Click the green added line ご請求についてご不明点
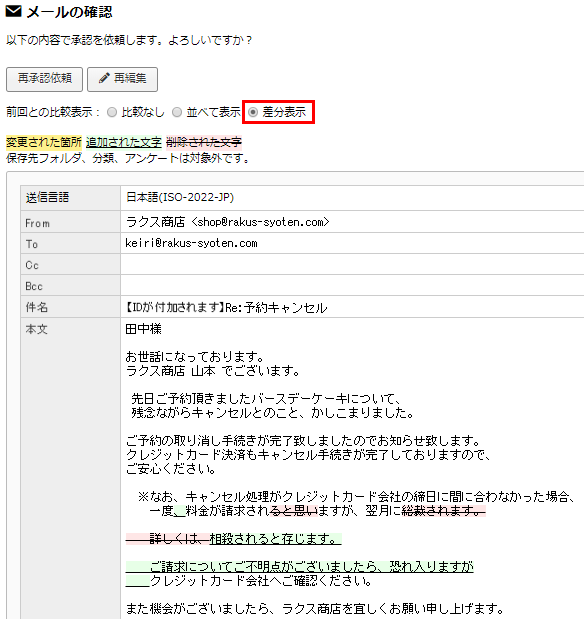This screenshot has height=619, width=584. (x=299, y=566)
